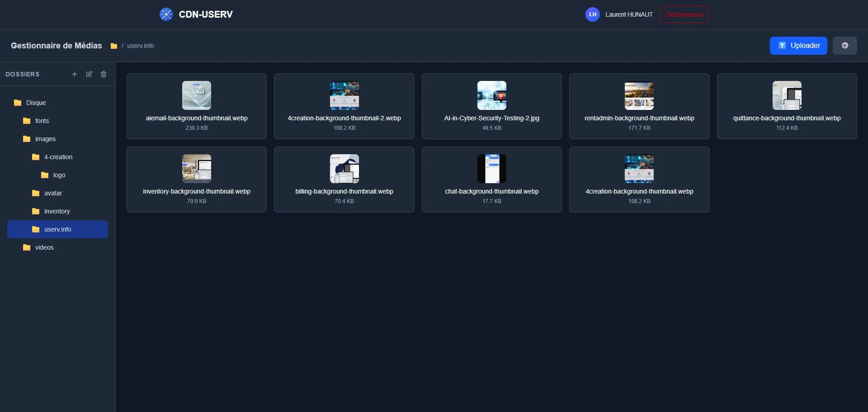
Task: Click the breadcrumb folder icon
Action: coord(114,45)
